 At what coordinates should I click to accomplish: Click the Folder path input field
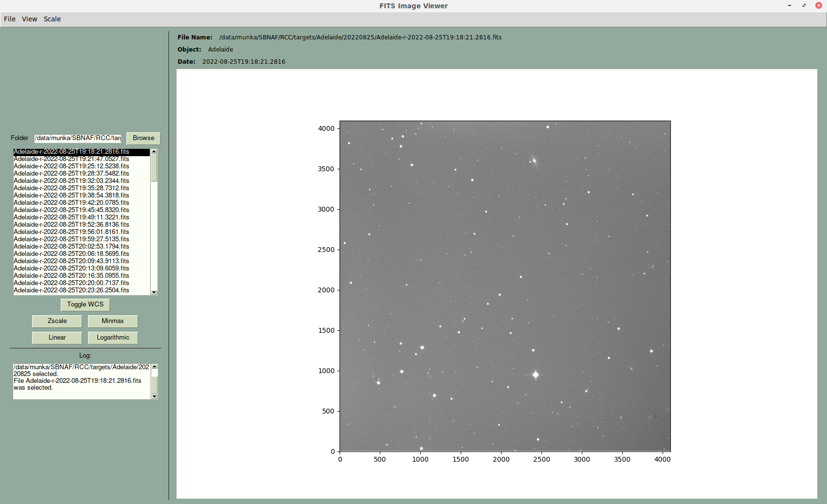[x=77, y=138]
